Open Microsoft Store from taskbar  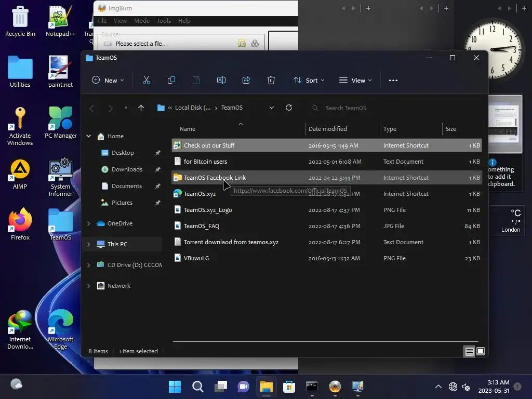point(289,387)
